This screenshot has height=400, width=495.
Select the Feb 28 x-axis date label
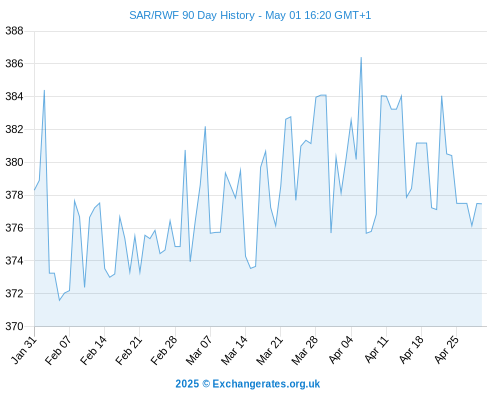coord(164,350)
